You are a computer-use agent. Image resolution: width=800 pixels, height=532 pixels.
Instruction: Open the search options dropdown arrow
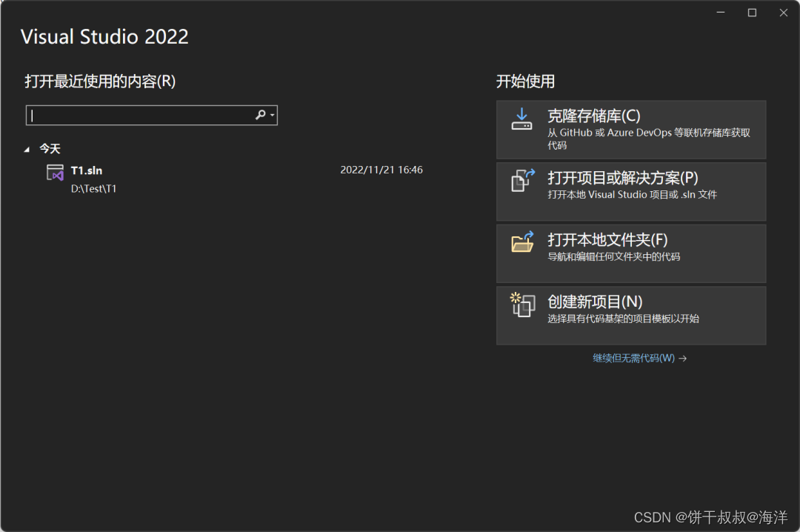pos(273,116)
